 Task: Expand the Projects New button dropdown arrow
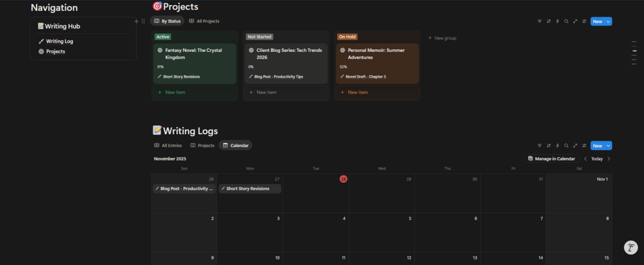pos(609,21)
